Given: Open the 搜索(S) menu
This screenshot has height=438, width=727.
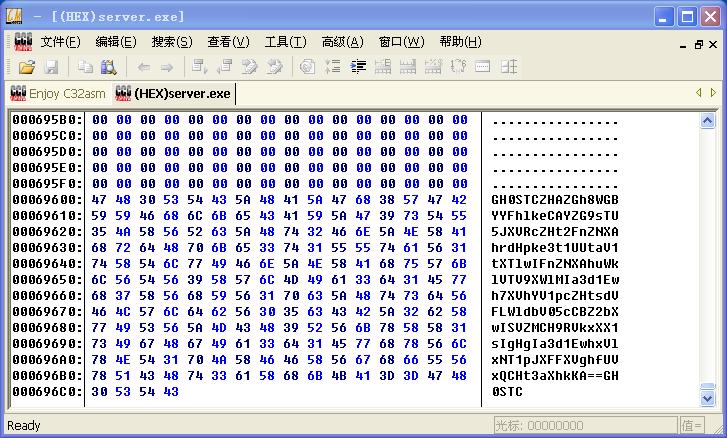Looking at the screenshot, I should click(x=172, y=42).
